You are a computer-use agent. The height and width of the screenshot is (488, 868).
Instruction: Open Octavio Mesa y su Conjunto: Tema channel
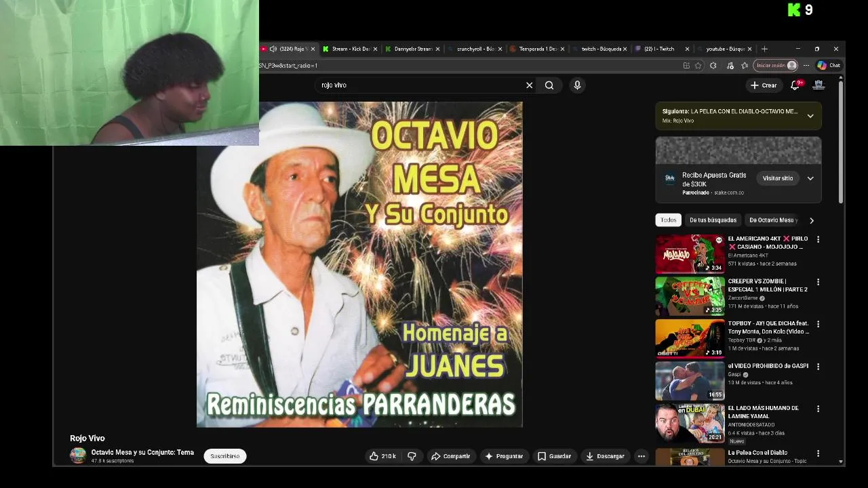coord(142,452)
